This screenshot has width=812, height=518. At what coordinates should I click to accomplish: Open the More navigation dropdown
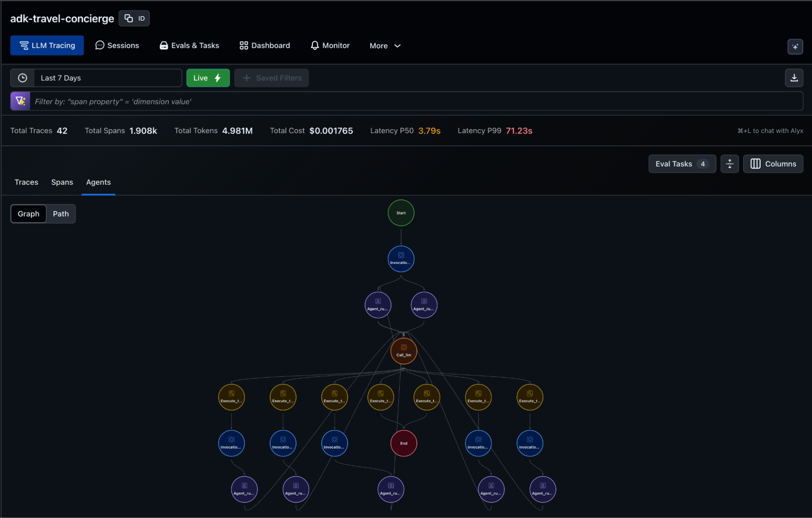pyautogui.click(x=384, y=45)
